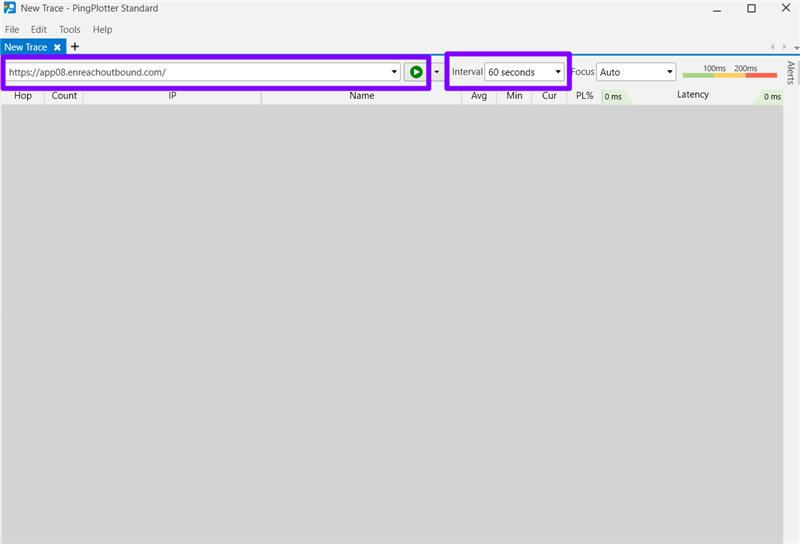Click the Cur column header

click(549, 95)
